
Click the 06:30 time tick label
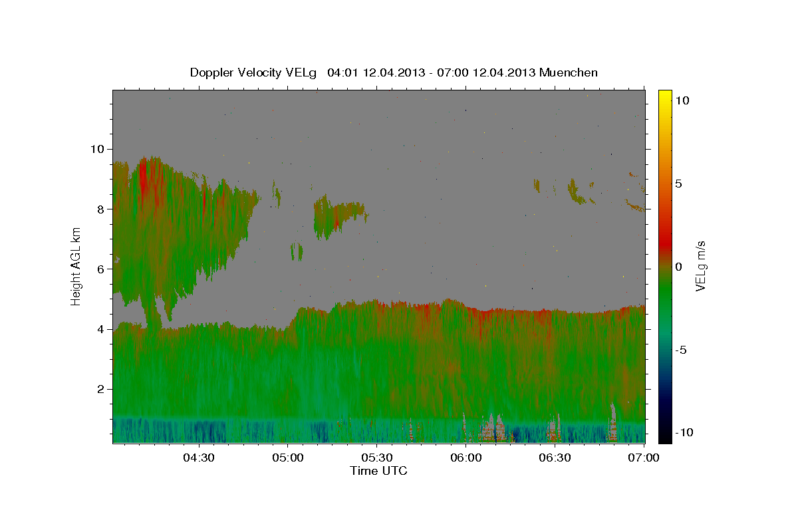(555, 458)
